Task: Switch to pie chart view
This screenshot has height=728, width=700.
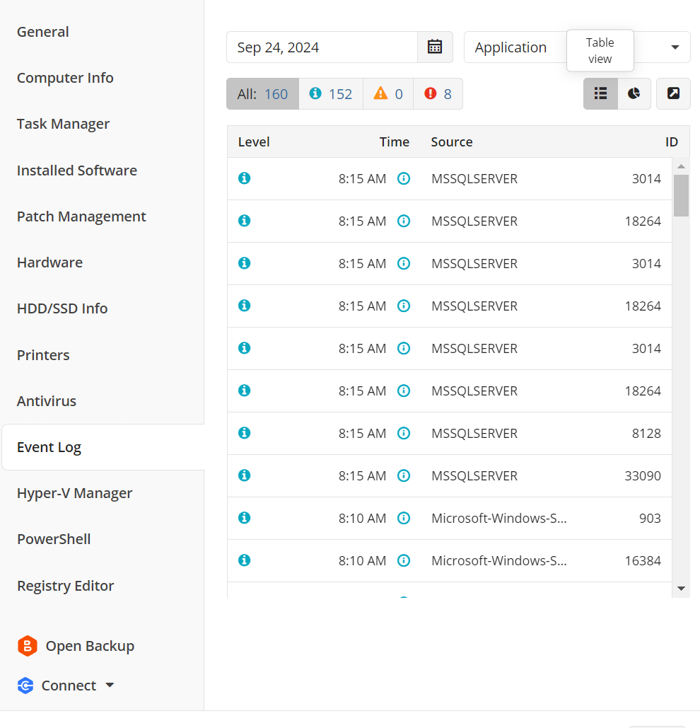Action: point(634,93)
